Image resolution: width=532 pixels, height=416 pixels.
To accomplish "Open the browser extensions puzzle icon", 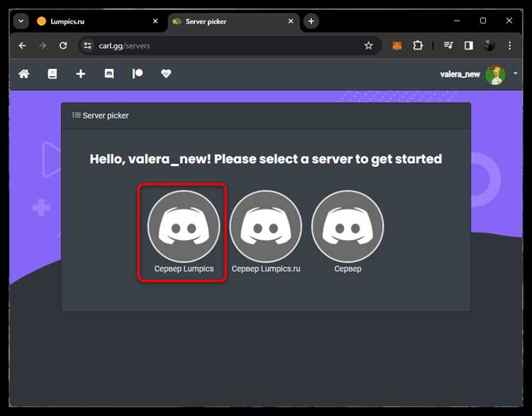I will click(x=418, y=45).
